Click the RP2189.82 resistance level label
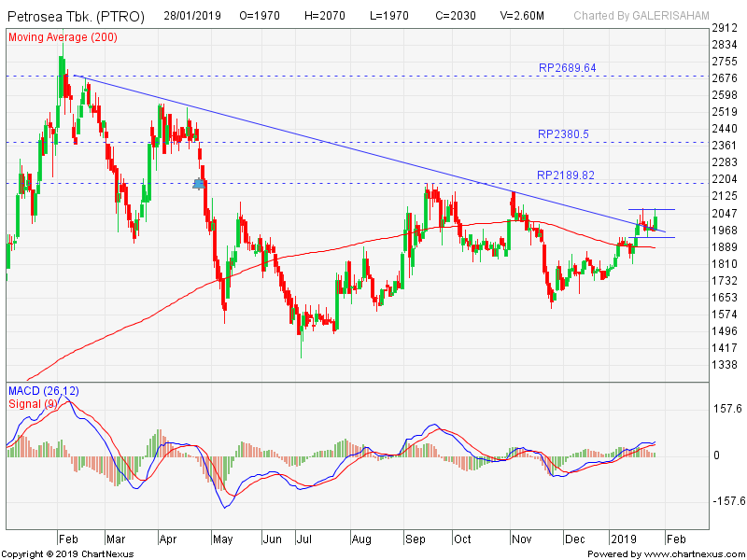This screenshot has height=560, width=747. coord(566,175)
